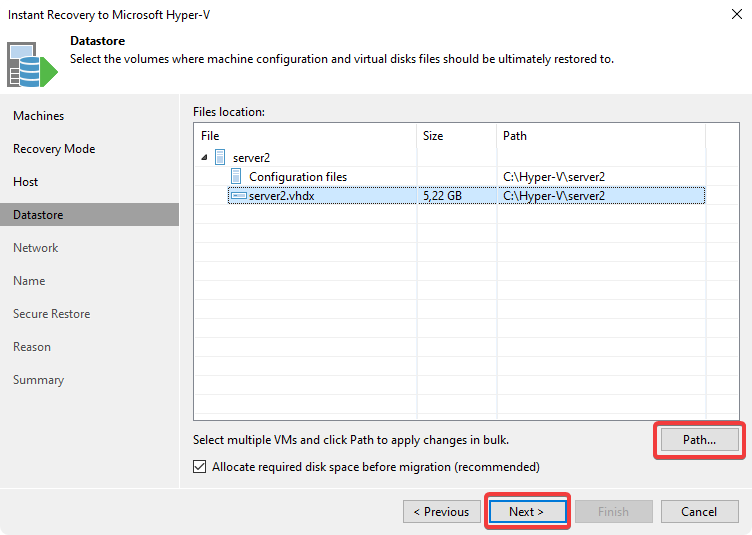Cancel the Instant Recovery wizard
Screen dimensions: 752x535
click(x=699, y=512)
